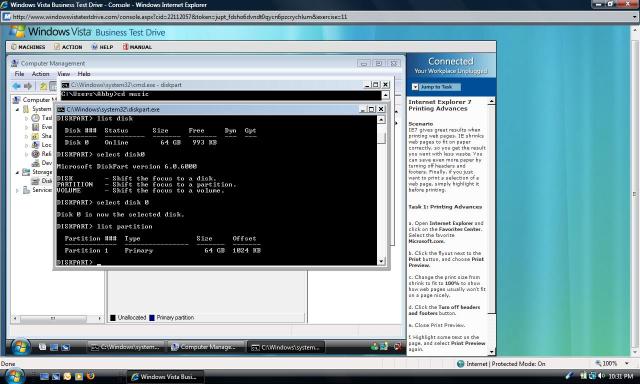
Task: Expand the Event Viewer tree node
Action: [x=27, y=127]
